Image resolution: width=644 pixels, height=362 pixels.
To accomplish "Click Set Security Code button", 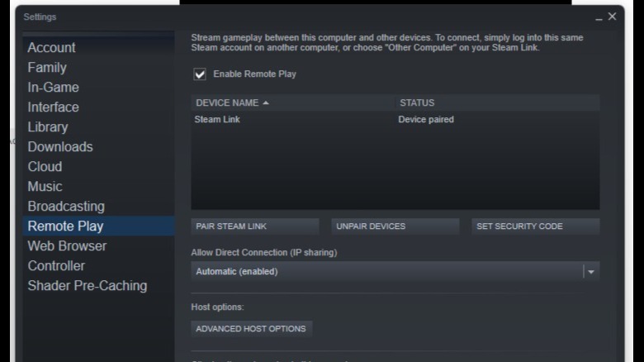I will coord(536,226).
